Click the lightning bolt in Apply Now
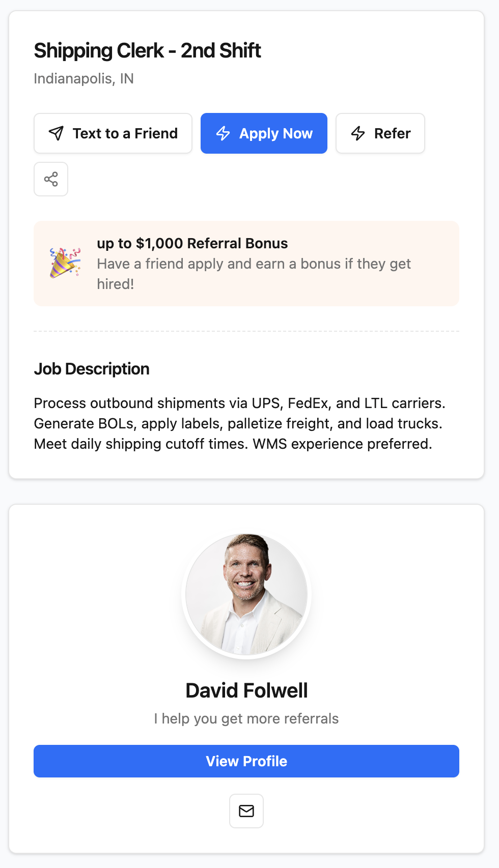Image resolution: width=499 pixels, height=868 pixels. (223, 133)
